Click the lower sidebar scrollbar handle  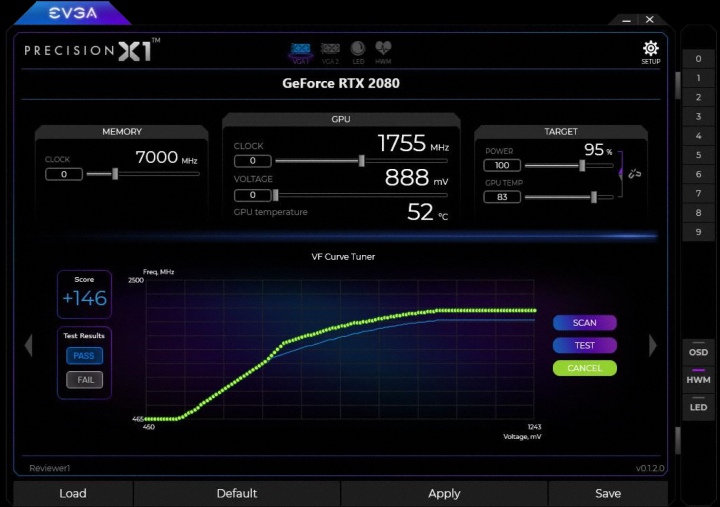coord(677,440)
